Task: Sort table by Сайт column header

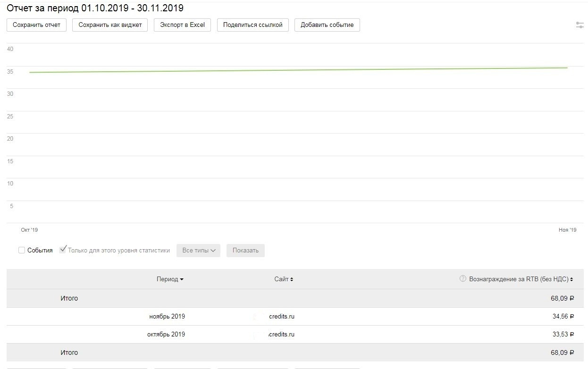Action: point(281,279)
